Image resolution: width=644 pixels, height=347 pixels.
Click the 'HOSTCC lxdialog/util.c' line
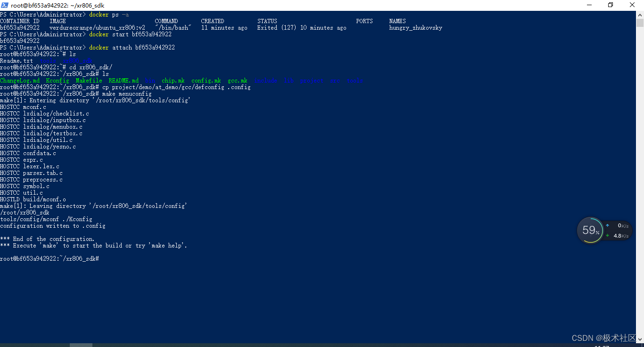pyautogui.click(x=36, y=140)
